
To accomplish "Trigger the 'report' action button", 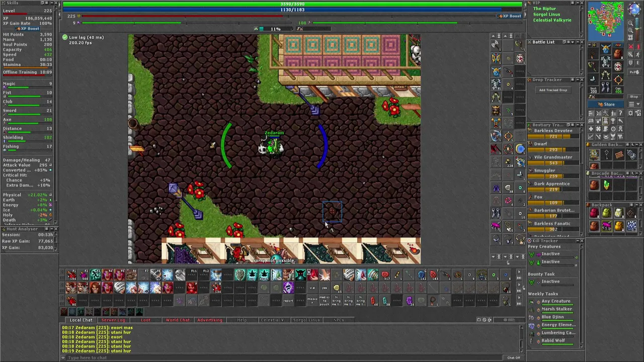I will click(288, 301).
